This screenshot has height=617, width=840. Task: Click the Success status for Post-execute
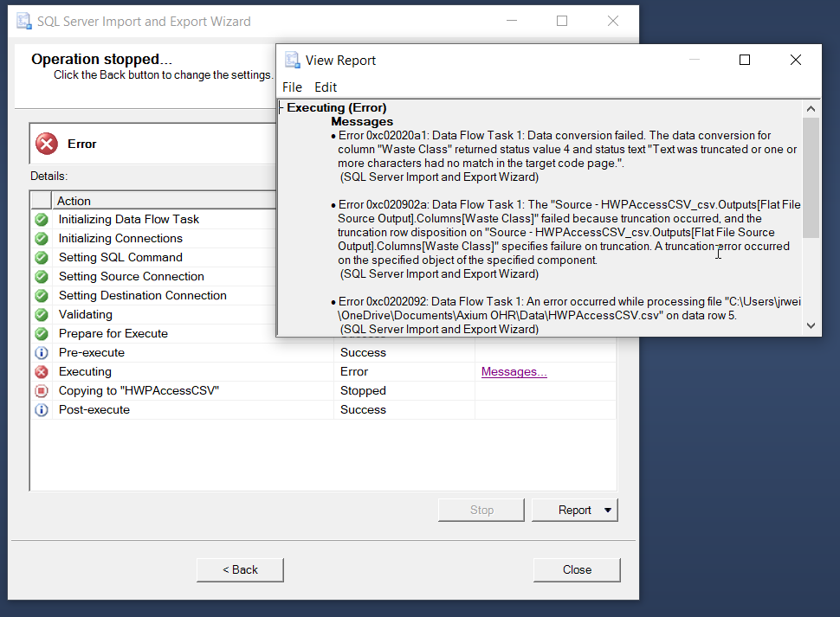[363, 410]
